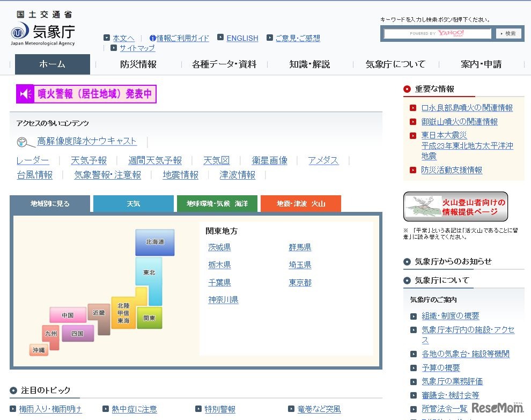This screenshot has height=420, width=531.
Task: Select 北海道 on the Japan map
Action: (154, 242)
